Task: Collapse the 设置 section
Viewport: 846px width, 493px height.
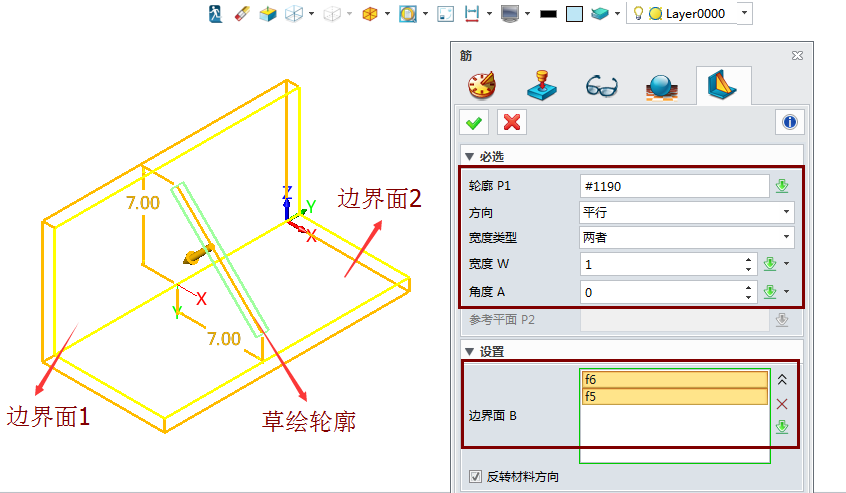Action: (468, 351)
